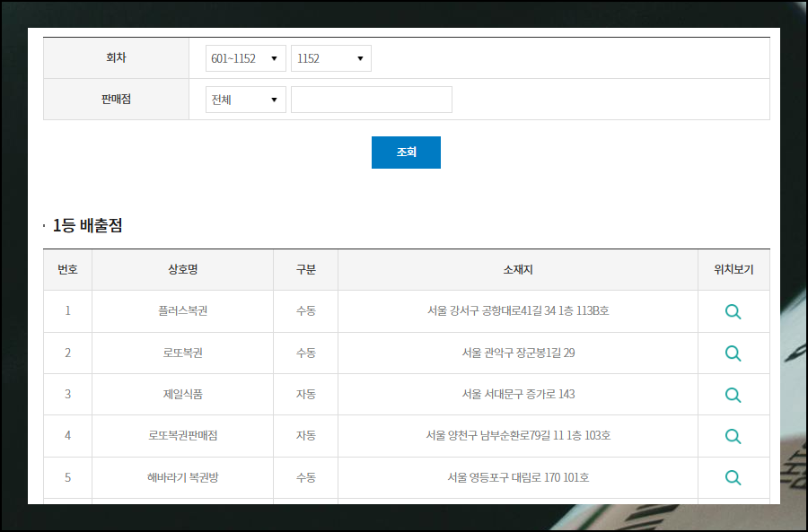Click the 회차 row label

click(x=116, y=57)
